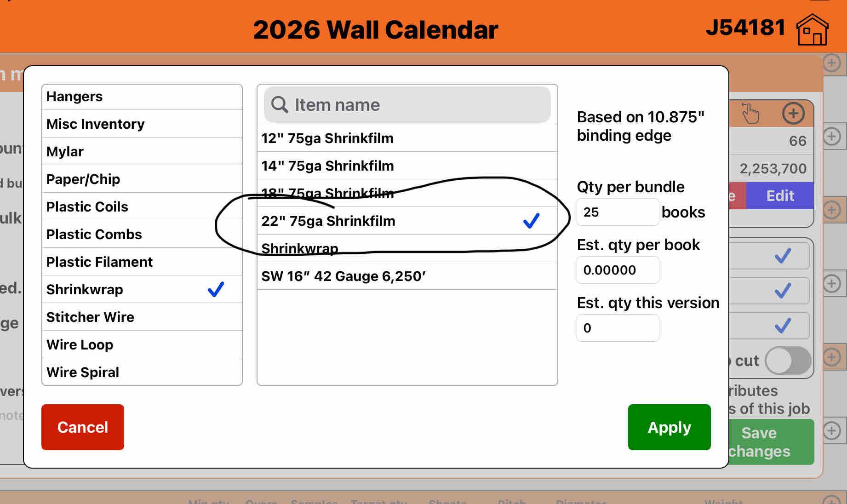
Task: Click the red Cancel button
Action: coord(83,427)
